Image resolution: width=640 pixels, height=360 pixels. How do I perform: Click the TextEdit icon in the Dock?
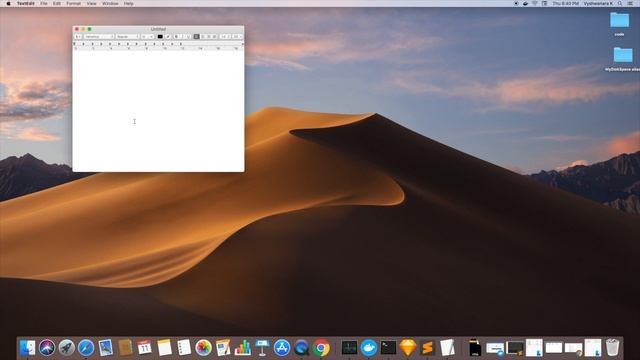(x=447, y=348)
